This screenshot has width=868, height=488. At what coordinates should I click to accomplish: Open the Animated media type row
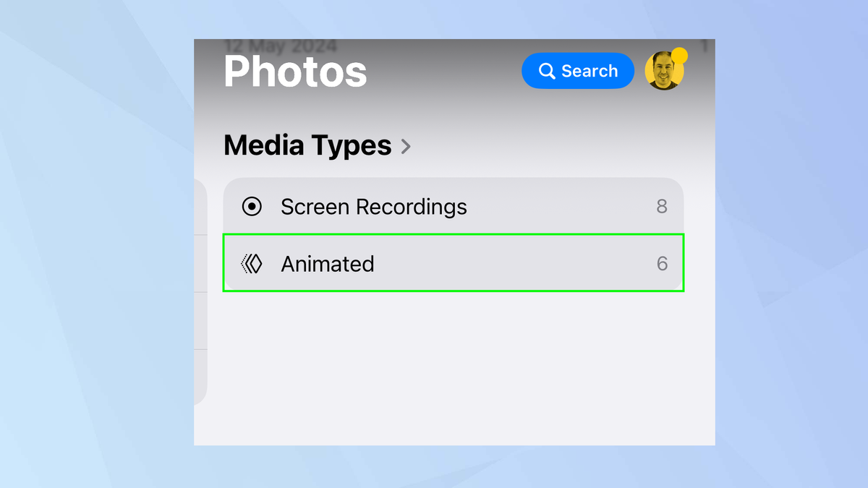point(453,263)
